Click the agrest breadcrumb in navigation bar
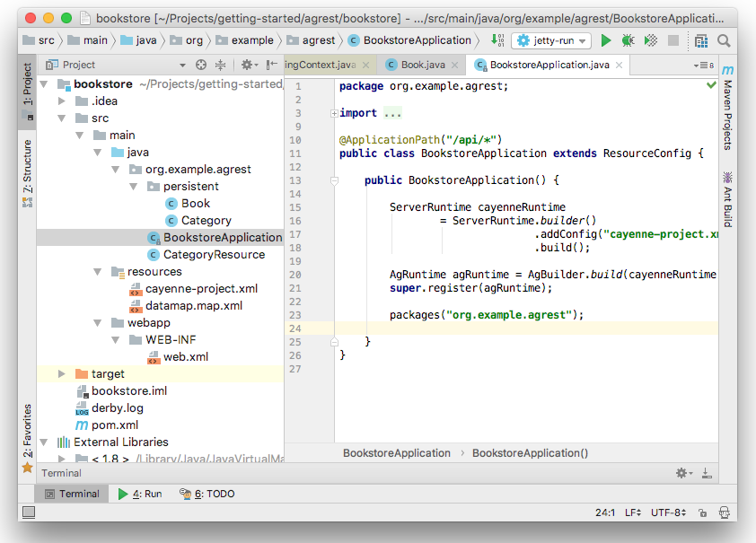756x543 pixels. (311, 40)
